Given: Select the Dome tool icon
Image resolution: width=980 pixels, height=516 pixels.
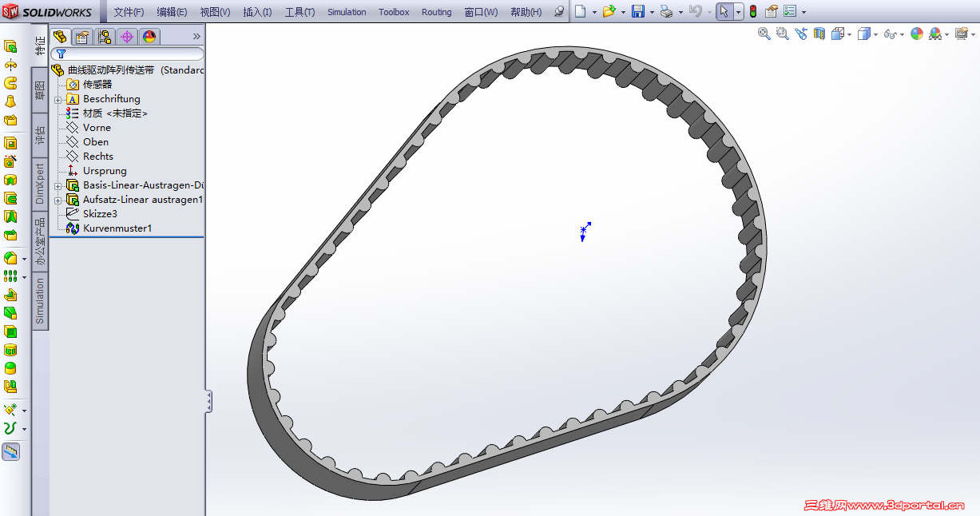Looking at the screenshot, I should [x=10, y=368].
